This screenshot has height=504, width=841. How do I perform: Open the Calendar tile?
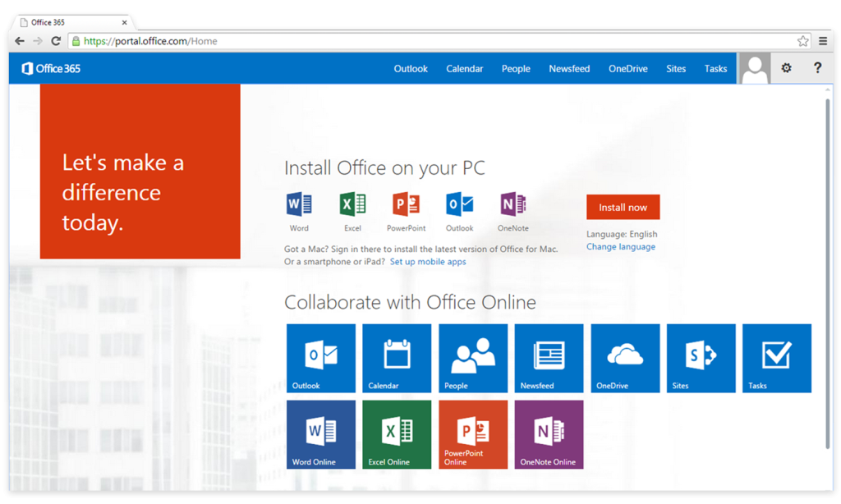(x=397, y=358)
